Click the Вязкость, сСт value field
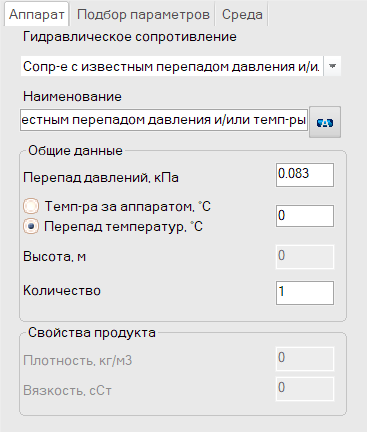367x432 pixels. pyautogui.click(x=305, y=389)
